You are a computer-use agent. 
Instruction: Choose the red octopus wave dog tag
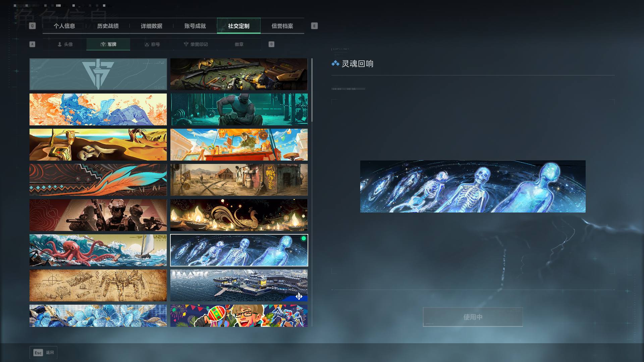[98, 250]
